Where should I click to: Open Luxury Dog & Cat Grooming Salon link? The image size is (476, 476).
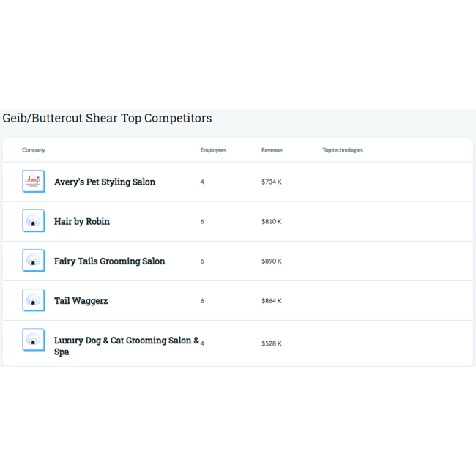click(x=124, y=341)
